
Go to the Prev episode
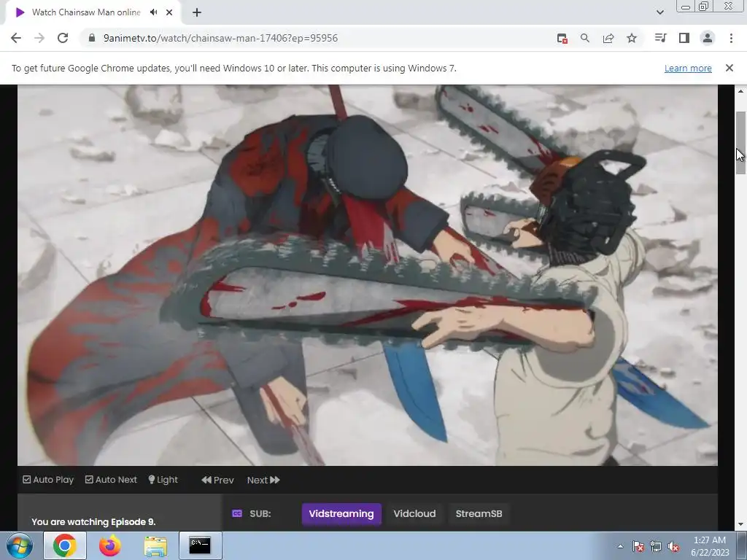(x=217, y=480)
